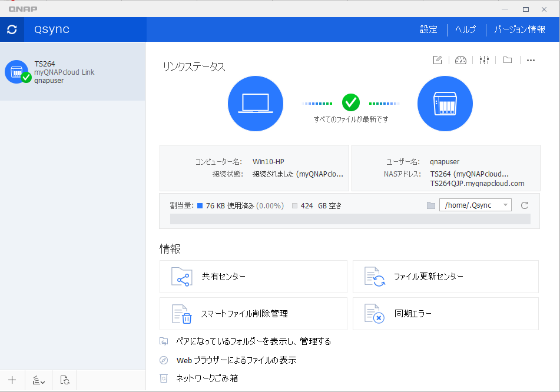Expand the sort dropdown in bottom bar
560x392 pixels.
(x=39, y=380)
